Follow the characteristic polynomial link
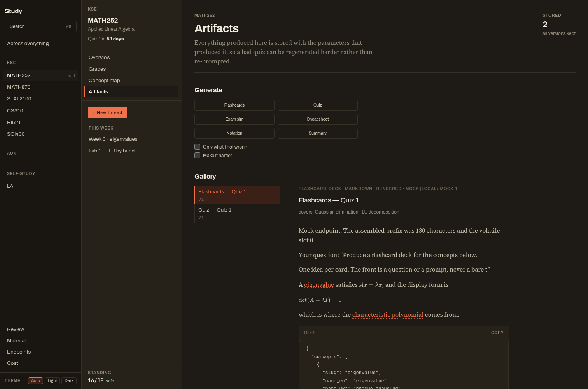This screenshot has width=588, height=389. (x=388, y=315)
